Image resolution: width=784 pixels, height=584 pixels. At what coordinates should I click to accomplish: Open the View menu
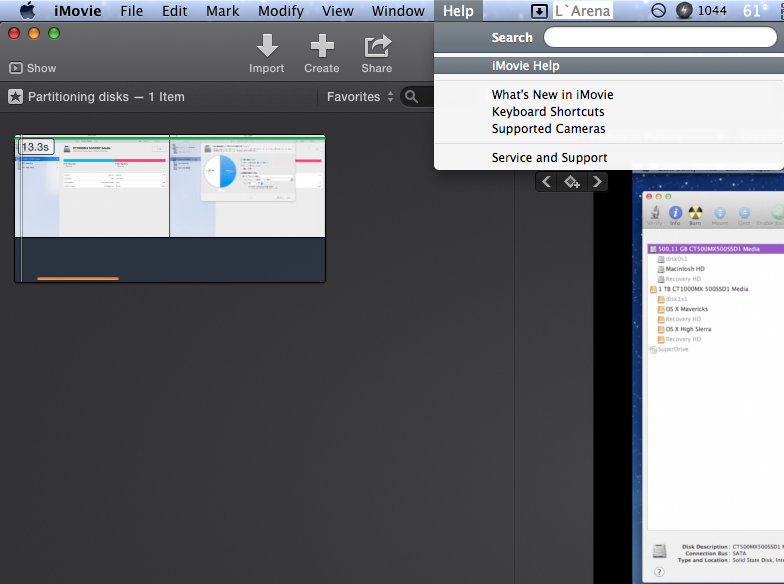pyautogui.click(x=338, y=10)
